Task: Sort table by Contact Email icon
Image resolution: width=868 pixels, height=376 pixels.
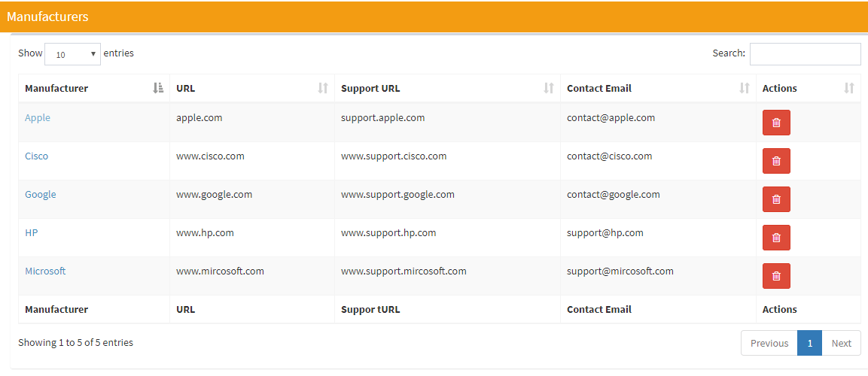Action: (x=745, y=88)
